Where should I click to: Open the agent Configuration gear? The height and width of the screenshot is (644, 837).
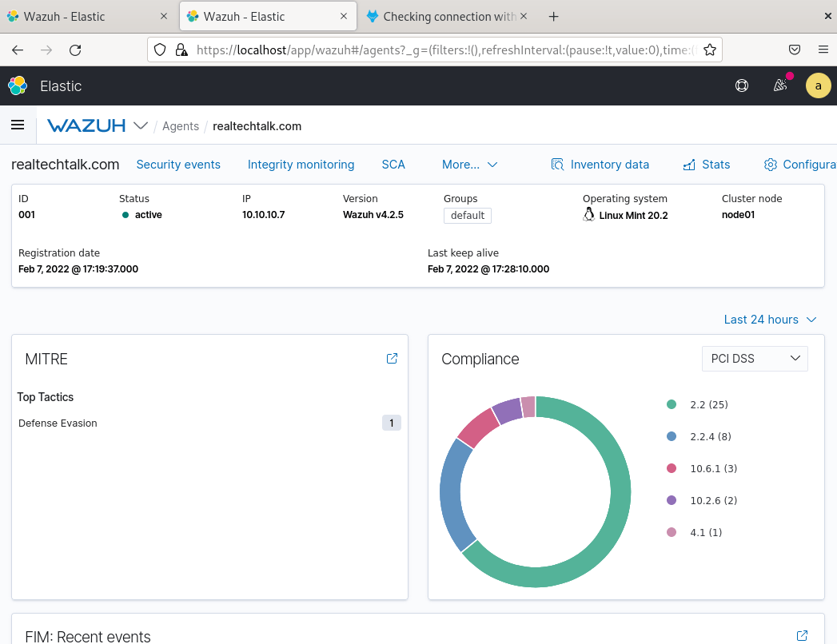pos(799,165)
